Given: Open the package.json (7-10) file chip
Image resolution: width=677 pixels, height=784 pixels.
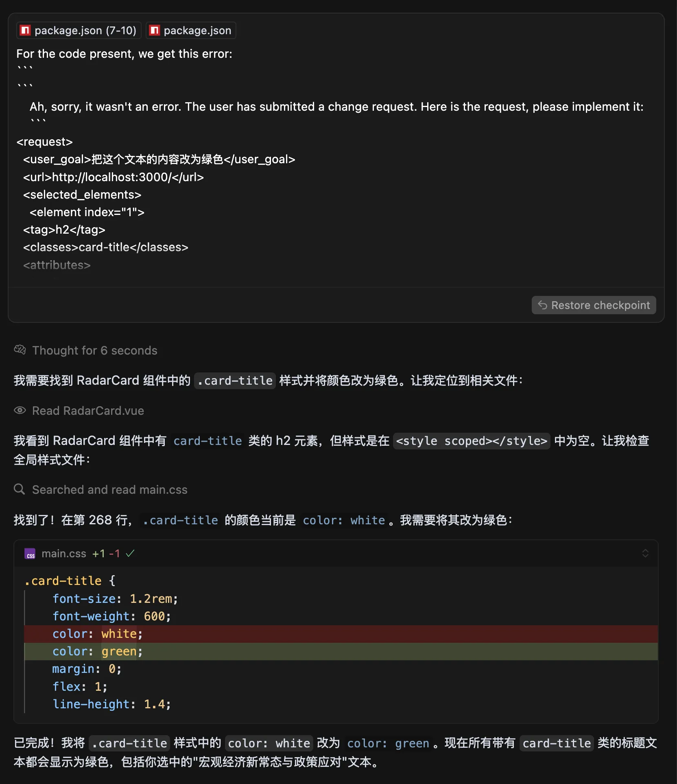Looking at the screenshot, I should point(79,31).
